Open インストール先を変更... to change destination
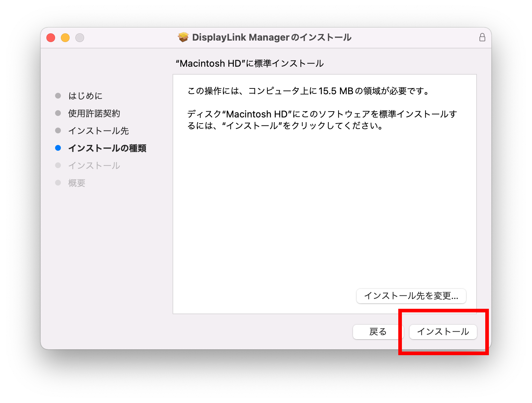Image resolution: width=532 pixels, height=403 pixels. coord(411,296)
